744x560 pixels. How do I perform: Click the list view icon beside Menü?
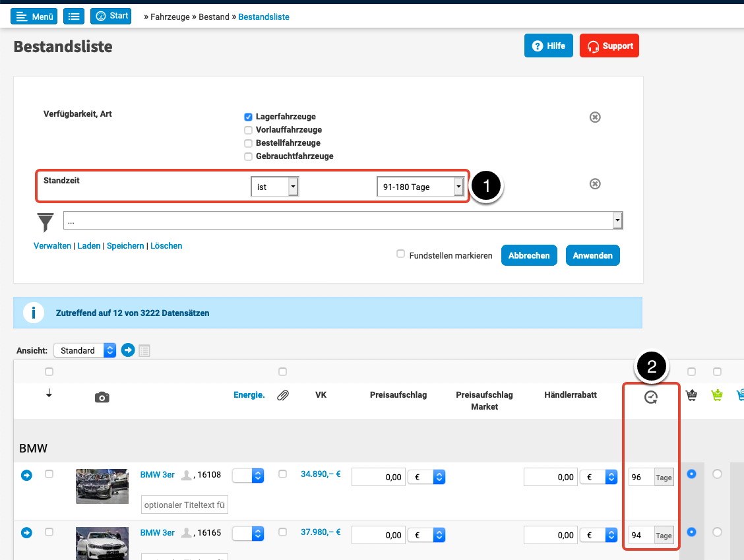[74, 16]
